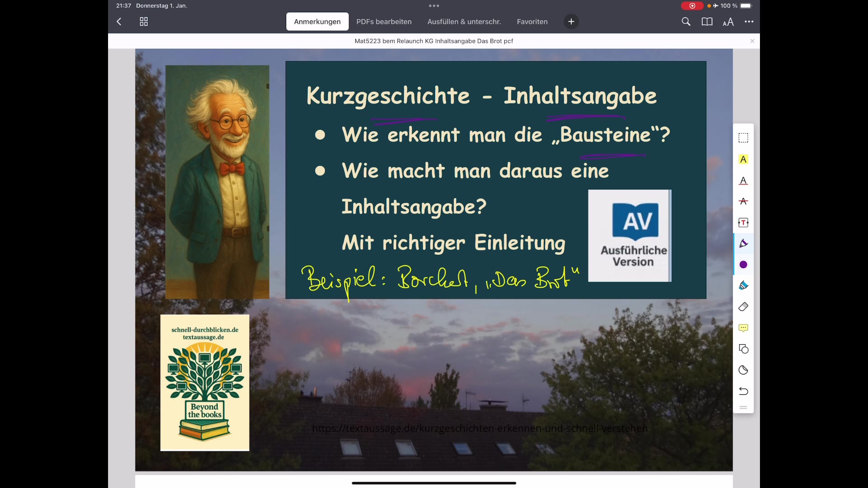Switch to the PDFs bearbeiten tab
This screenshot has height=488, width=868.
click(384, 21)
